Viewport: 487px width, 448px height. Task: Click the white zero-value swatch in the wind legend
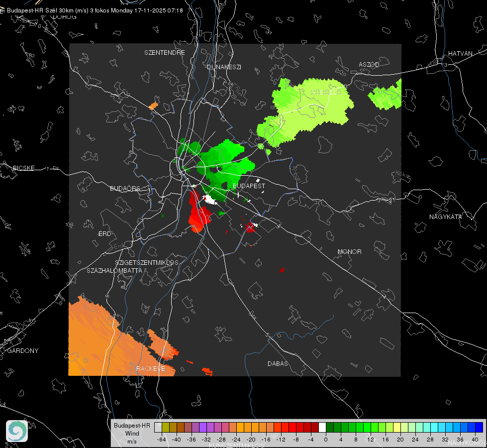pos(322,428)
